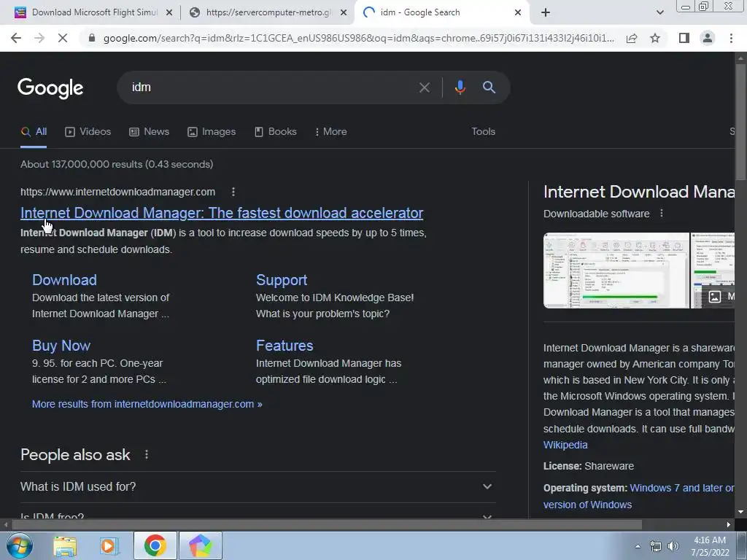Click scroll down arrow on vertical scrollbar
Image resolution: width=747 pixels, height=560 pixels.
coord(740,512)
